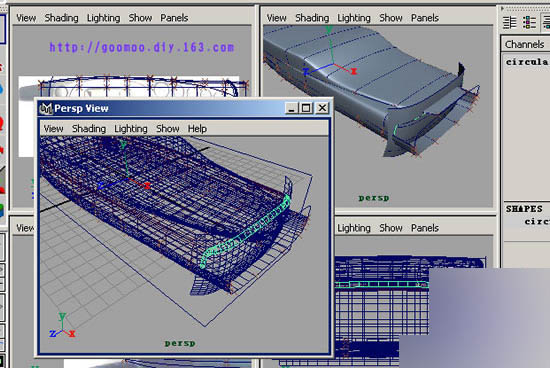The width and height of the screenshot is (550, 368).
Task: Open Lighting menu in the top-left panel
Action: click(103, 18)
